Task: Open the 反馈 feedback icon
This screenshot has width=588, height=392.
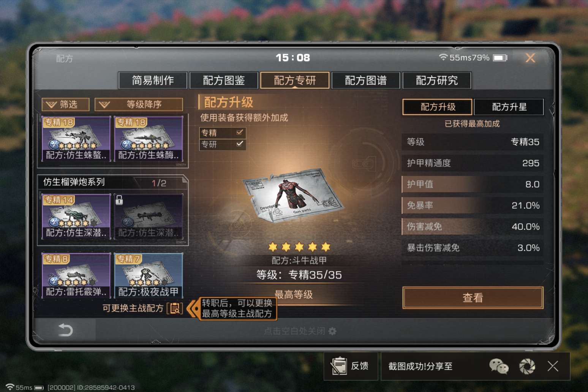Action: tap(338, 366)
